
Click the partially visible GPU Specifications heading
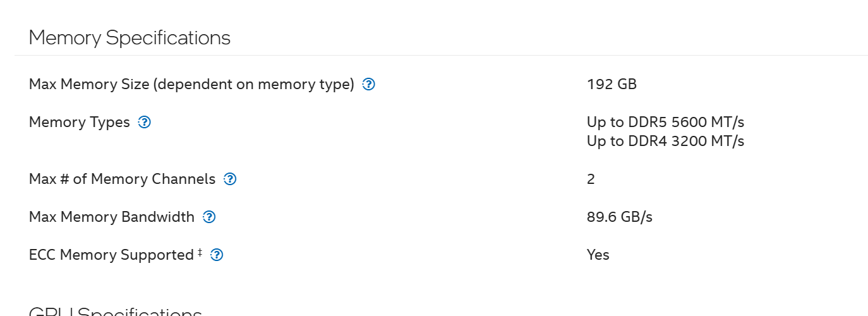pyautogui.click(x=116, y=312)
